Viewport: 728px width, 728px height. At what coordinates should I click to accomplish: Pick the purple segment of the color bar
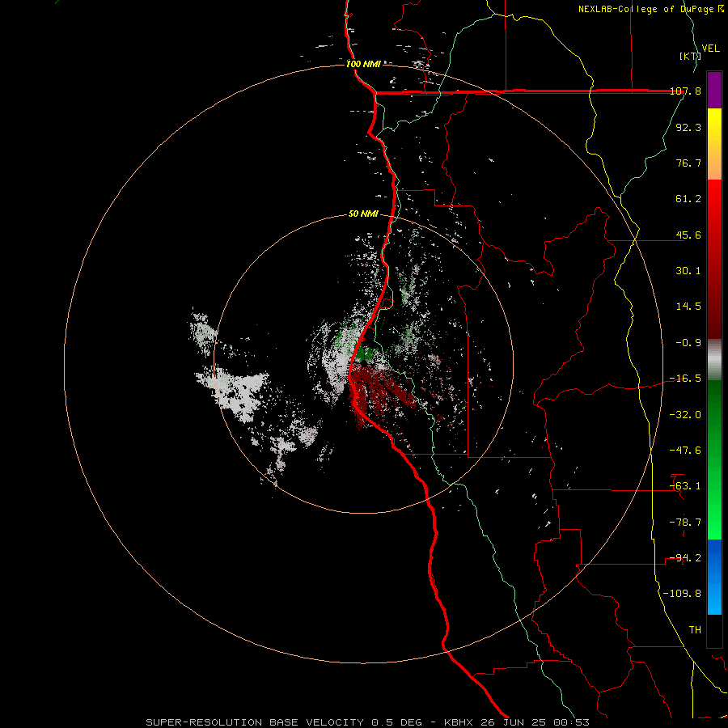[x=714, y=90]
